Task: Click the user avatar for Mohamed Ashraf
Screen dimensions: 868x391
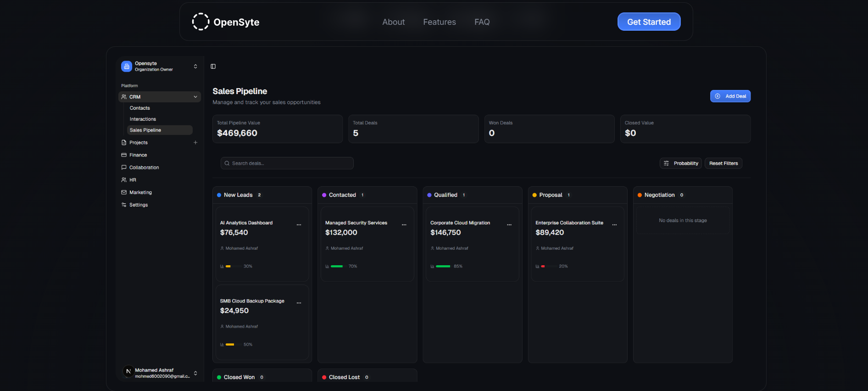Action: [128, 371]
